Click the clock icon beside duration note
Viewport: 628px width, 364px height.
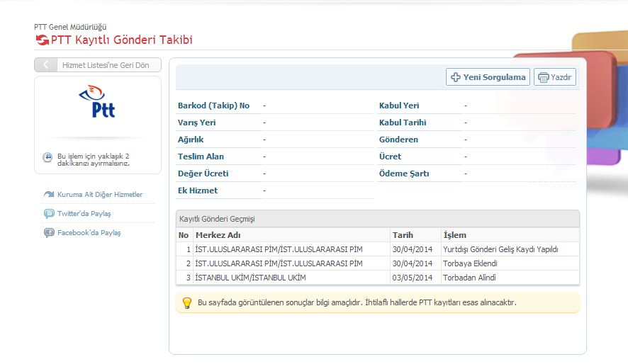(47, 157)
